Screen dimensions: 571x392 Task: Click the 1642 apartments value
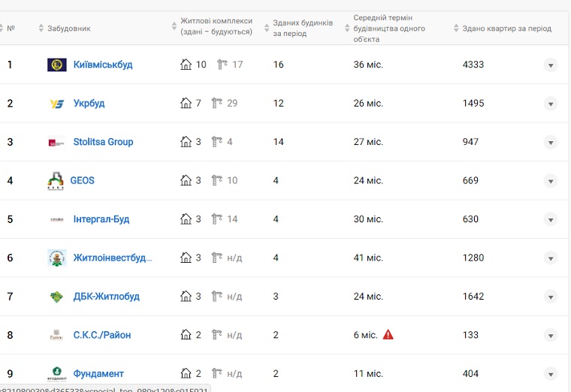click(473, 296)
